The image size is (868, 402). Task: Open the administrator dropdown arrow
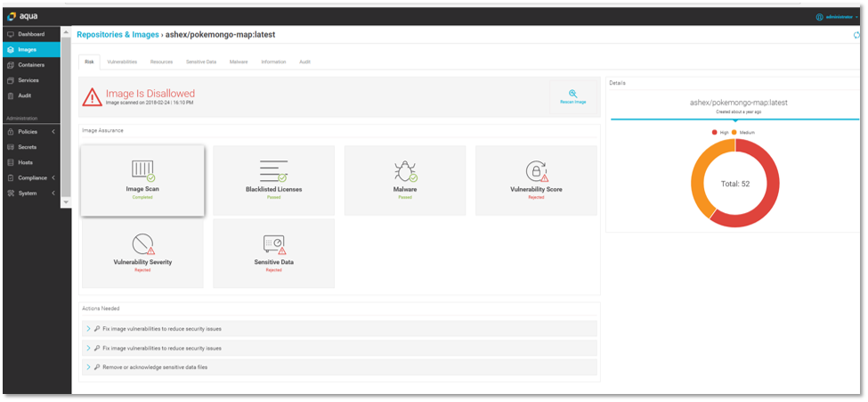pyautogui.click(x=857, y=17)
